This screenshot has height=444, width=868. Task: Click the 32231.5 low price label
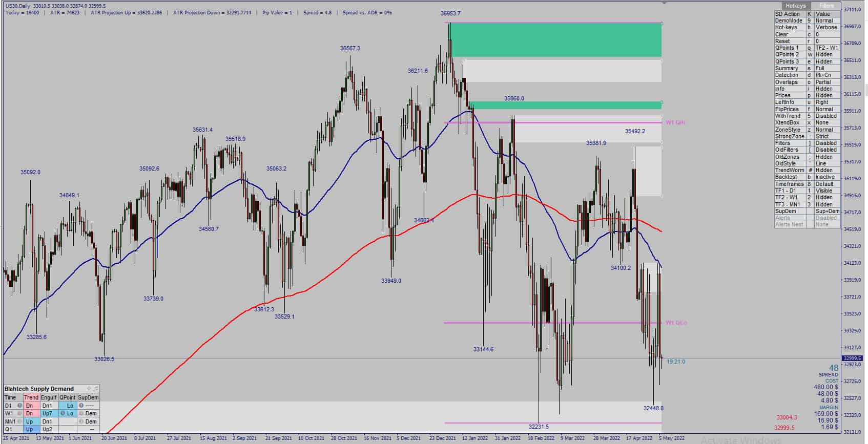539,427
